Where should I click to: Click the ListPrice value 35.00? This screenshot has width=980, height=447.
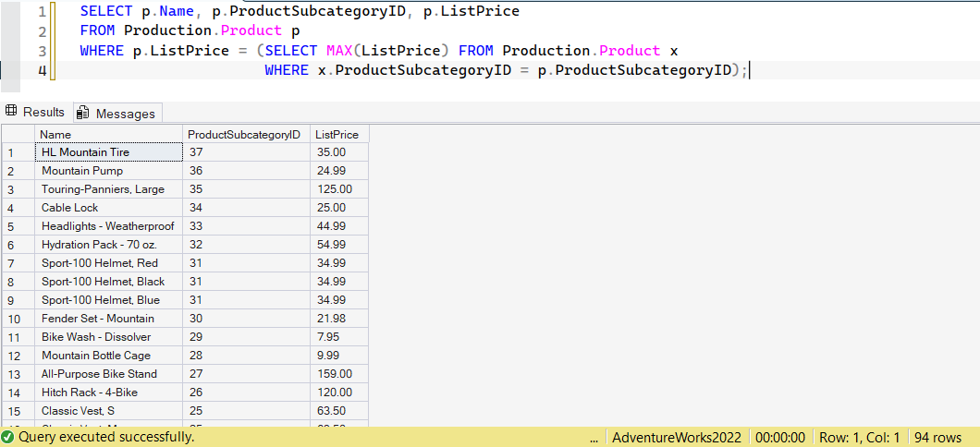pyautogui.click(x=339, y=151)
